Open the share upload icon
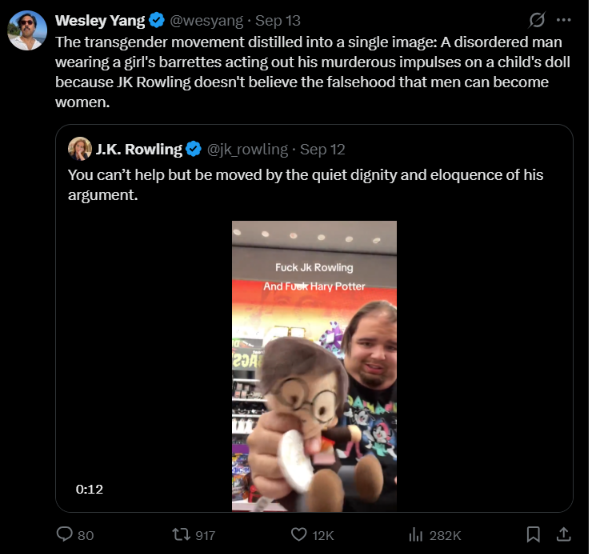 coord(563,534)
